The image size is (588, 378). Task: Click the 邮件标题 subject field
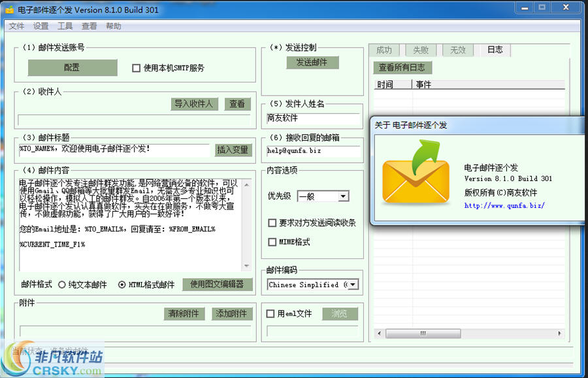click(114, 150)
